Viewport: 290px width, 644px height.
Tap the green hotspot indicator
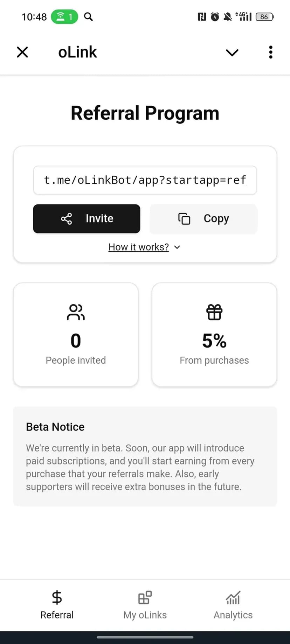(64, 16)
